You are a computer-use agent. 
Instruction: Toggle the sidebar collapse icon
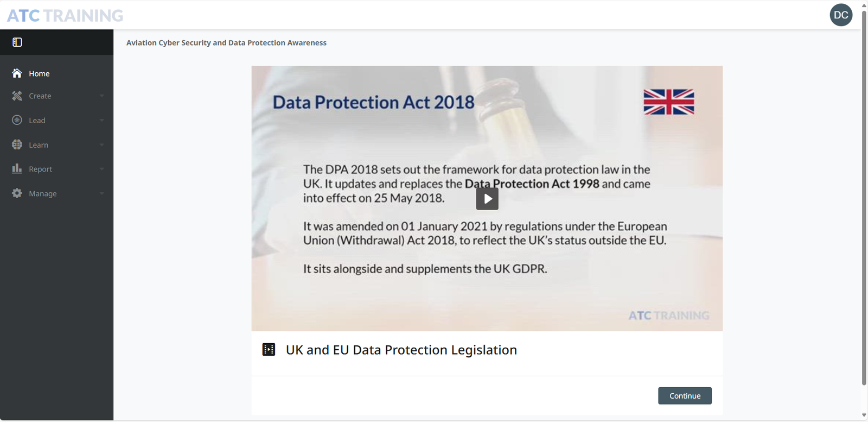tap(17, 42)
